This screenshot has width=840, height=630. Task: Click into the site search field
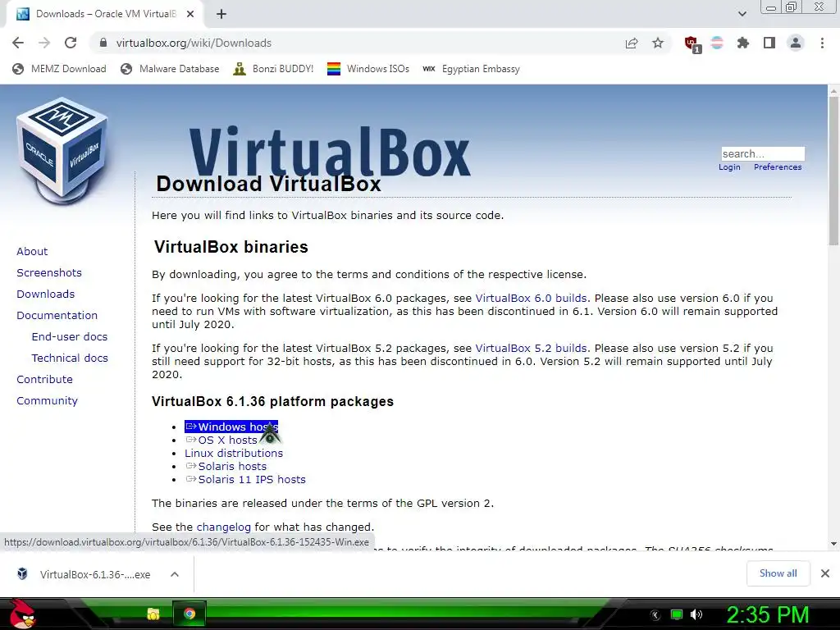[762, 153]
